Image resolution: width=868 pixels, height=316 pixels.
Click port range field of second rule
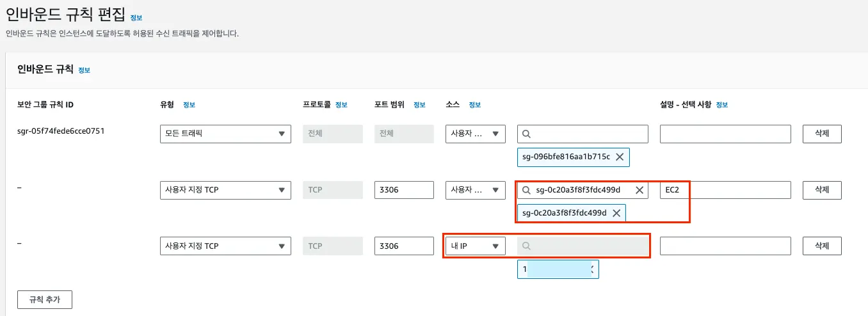tap(404, 190)
